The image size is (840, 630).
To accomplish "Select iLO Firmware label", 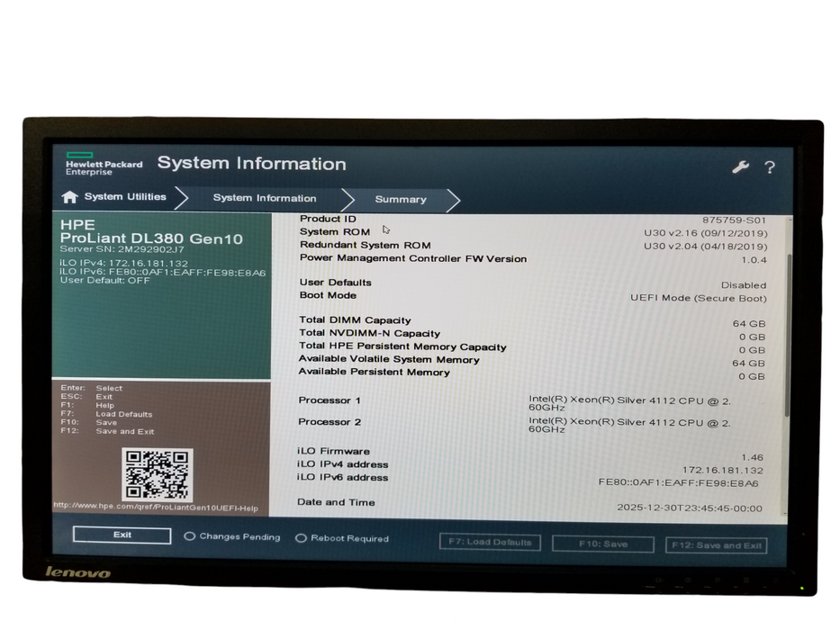I will (x=333, y=451).
